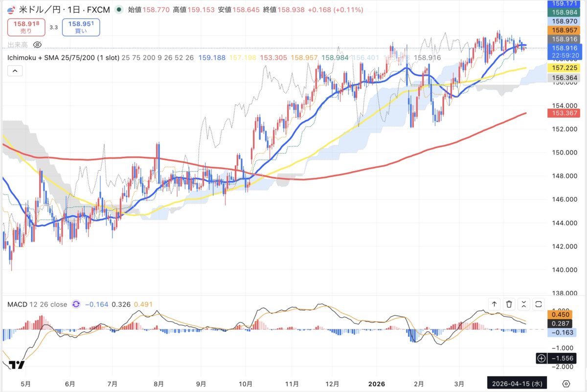This screenshot has width=587, height=392.
Task: Click the 2026-04-15 date label on time axis
Action: click(x=517, y=383)
